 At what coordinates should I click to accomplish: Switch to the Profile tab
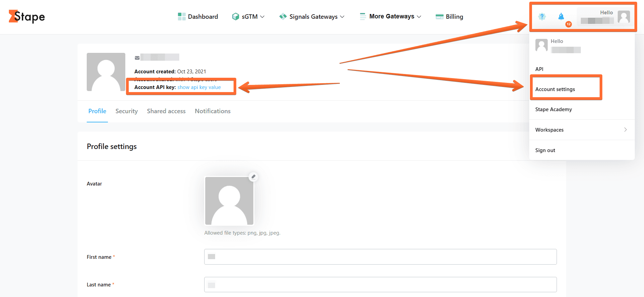(x=97, y=111)
